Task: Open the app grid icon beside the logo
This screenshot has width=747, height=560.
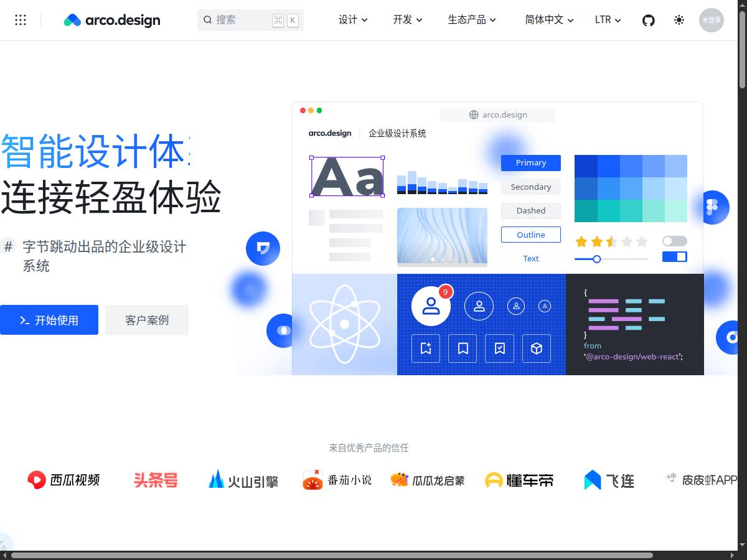Action: (21, 20)
